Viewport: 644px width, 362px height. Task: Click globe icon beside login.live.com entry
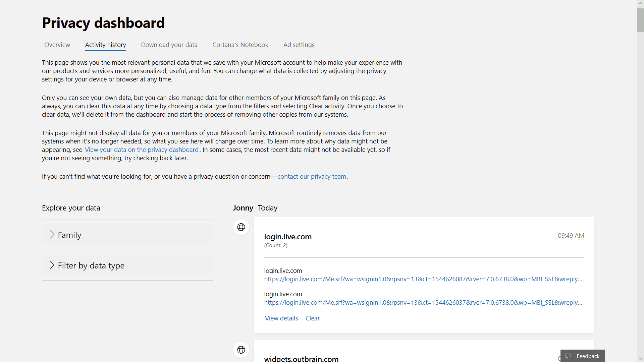(241, 227)
